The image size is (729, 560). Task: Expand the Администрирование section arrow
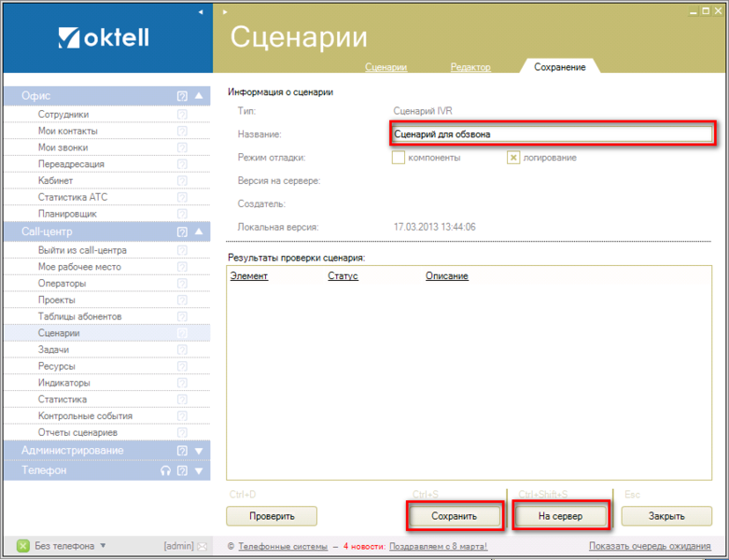pos(199,451)
